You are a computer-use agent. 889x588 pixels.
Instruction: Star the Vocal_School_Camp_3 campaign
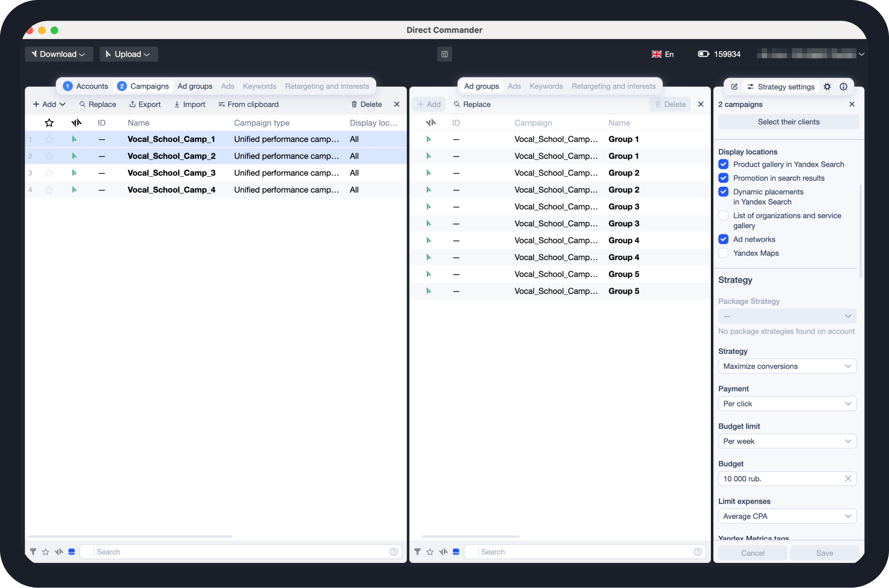click(x=49, y=173)
